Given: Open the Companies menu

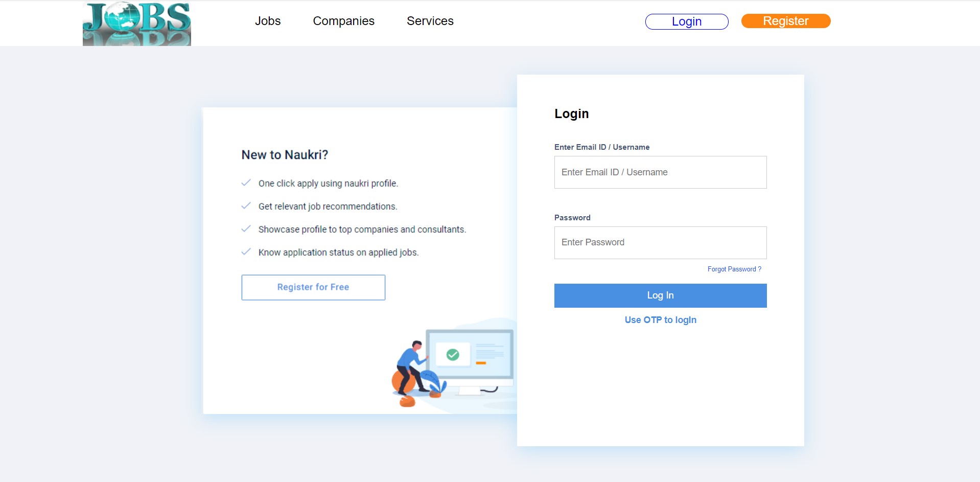Looking at the screenshot, I should [x=343, y=21].
